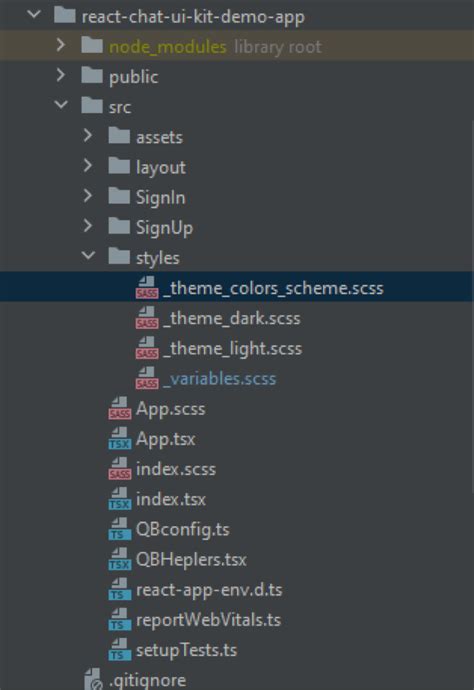The height and width of the screenshot is (690, 474).
Task: Expand the node_modules folder chevron
Action: pos(61,45)
